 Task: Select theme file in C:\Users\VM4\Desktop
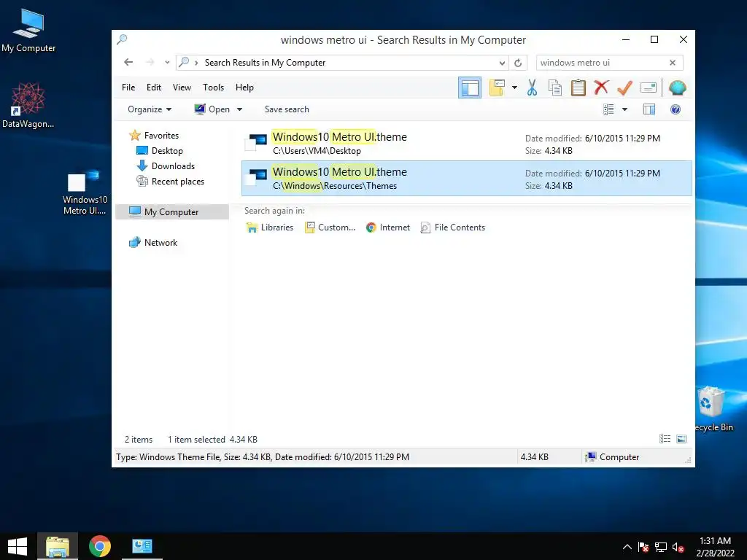click(x=466, y=144)
